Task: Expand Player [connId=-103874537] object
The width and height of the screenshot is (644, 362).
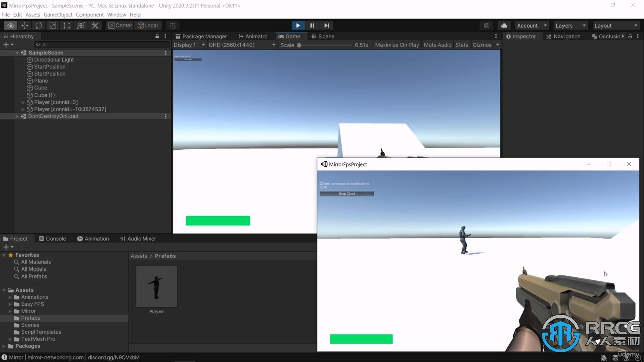Action: pyautogui.click(x=23, y=109)
